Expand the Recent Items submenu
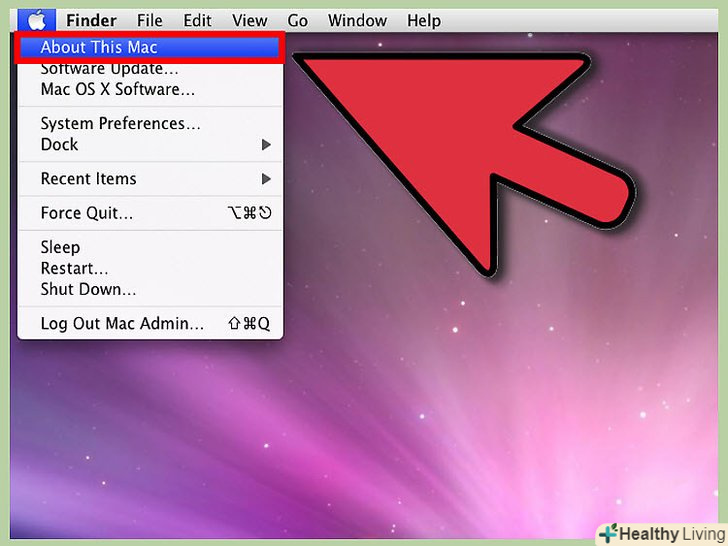The image size is (728, 546). [150, 179]
